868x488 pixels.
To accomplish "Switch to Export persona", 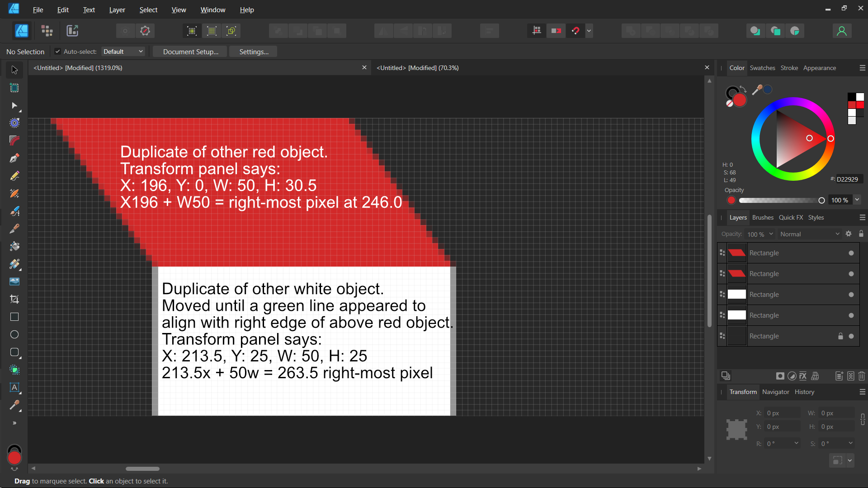I will pyautogui.click(x=72, y=31).
